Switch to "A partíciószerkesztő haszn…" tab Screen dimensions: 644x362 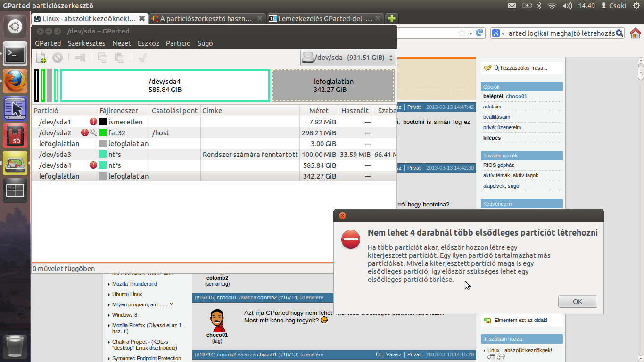pos(208,19)
